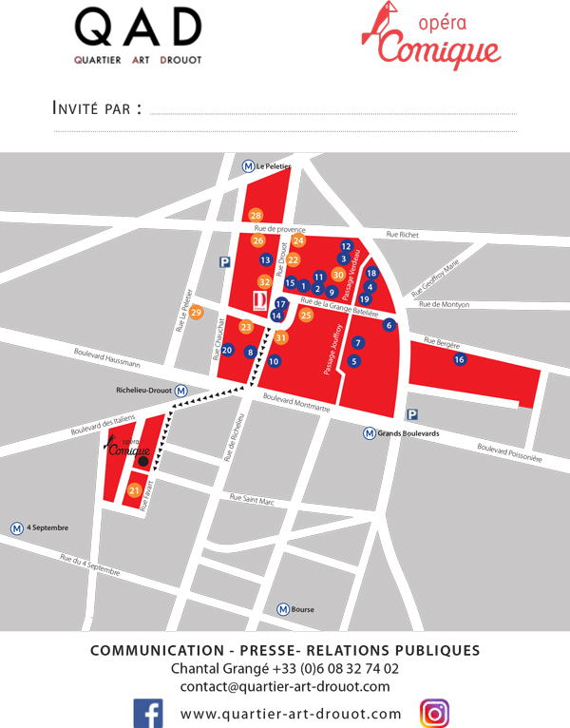Select blue map marker 16
This screenshot has width=570, height=728.
click(460, 359)
